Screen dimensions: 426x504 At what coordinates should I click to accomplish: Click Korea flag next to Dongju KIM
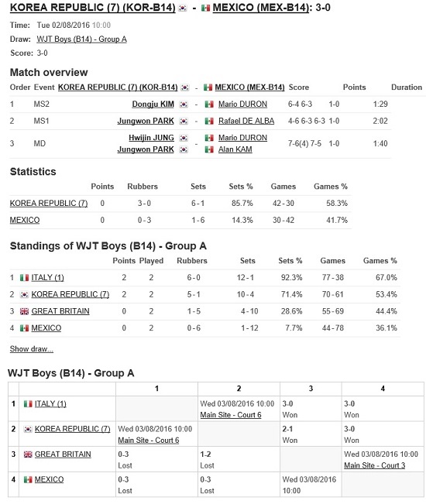point(184,105)
